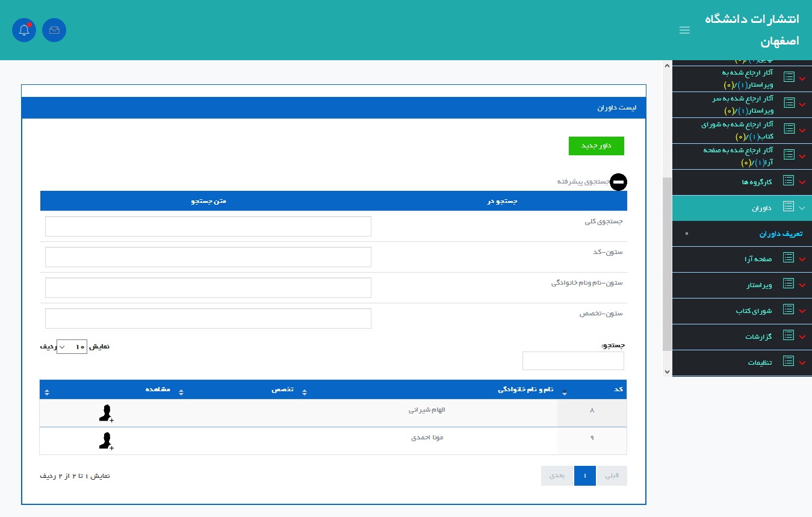Click the جستجوی کلی input field
The image size is (812, 517).
click(208, 226)
